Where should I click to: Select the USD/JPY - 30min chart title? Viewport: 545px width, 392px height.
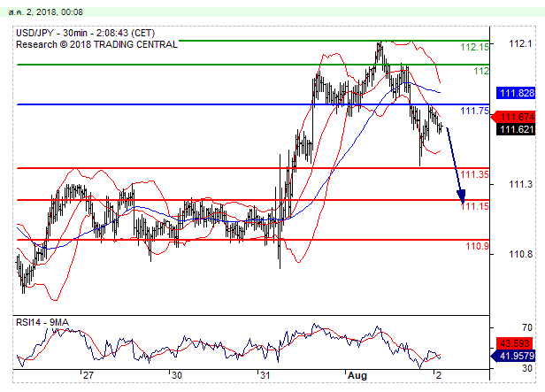[86, 33]
